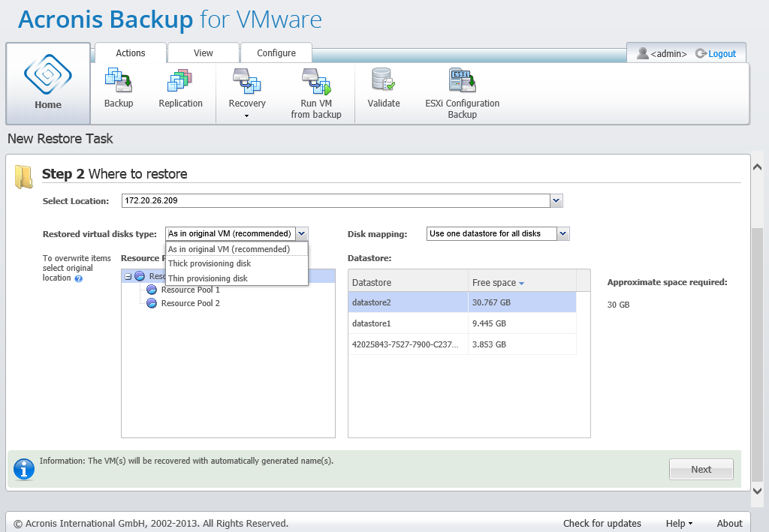Click the help icon beside original location
The image size is (769, 532).
[79, 278]
